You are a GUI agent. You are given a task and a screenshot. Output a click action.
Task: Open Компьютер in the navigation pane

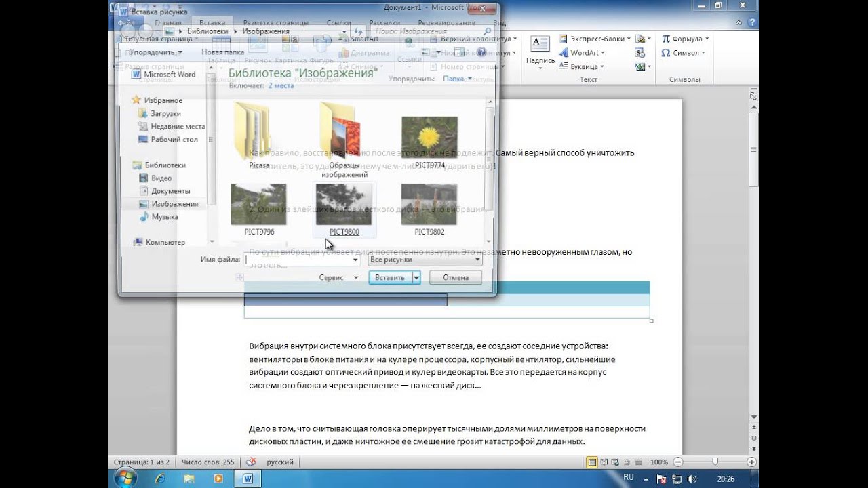pos(159,242)
